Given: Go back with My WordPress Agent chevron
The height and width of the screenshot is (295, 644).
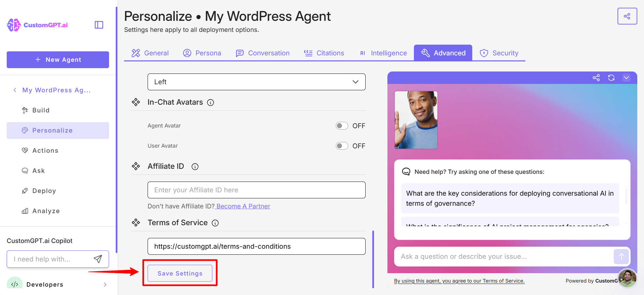Looking at the screenshot, I should (15, 90).
